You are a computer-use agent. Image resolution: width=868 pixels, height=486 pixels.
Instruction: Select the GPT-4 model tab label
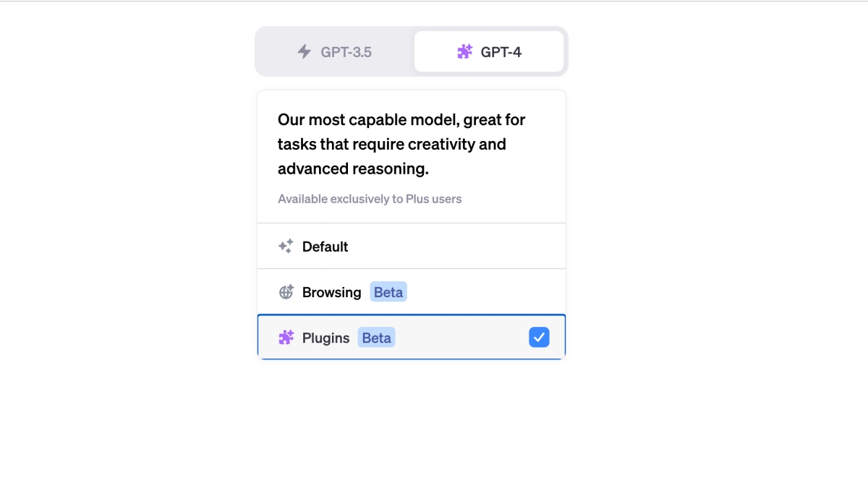tap(501, 52)
